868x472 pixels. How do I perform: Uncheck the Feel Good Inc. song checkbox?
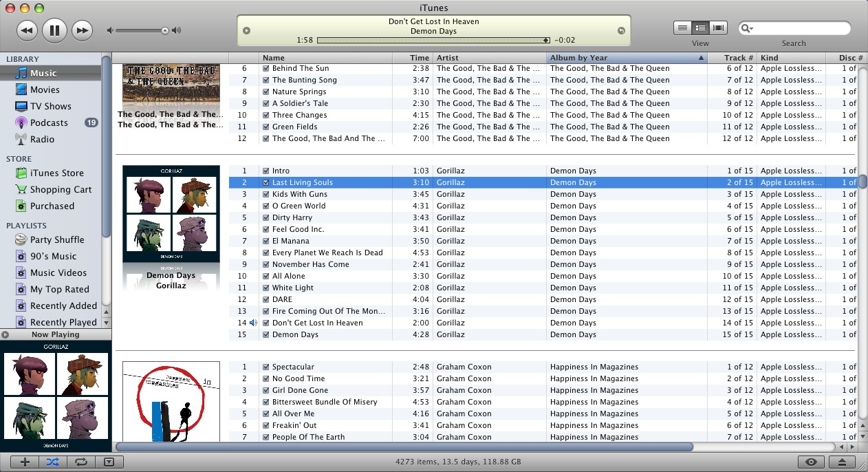coord(265,229)
